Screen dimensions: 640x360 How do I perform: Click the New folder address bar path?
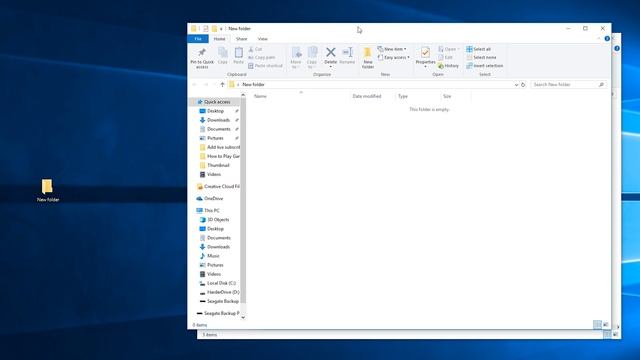pyautogui.click(x=253, y=84)
